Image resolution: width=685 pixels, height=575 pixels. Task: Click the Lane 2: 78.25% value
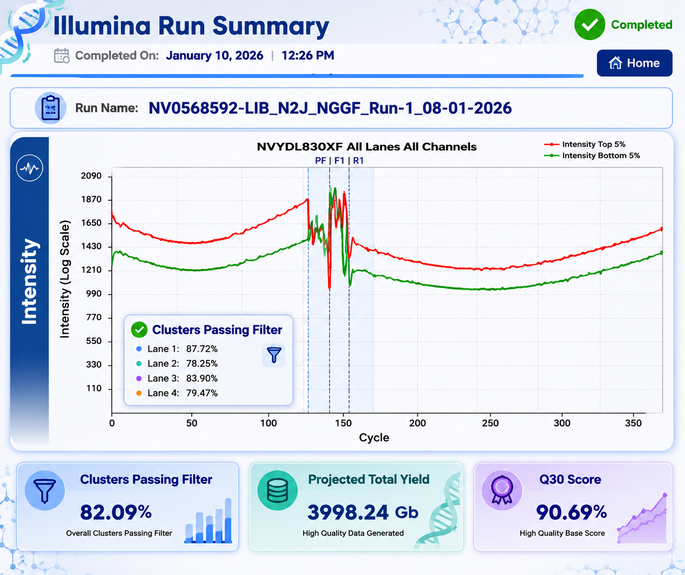pos(202,364)
